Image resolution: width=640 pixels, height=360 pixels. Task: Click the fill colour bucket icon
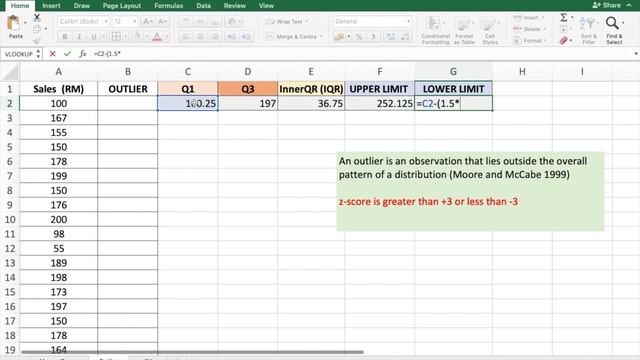point(137,37)
